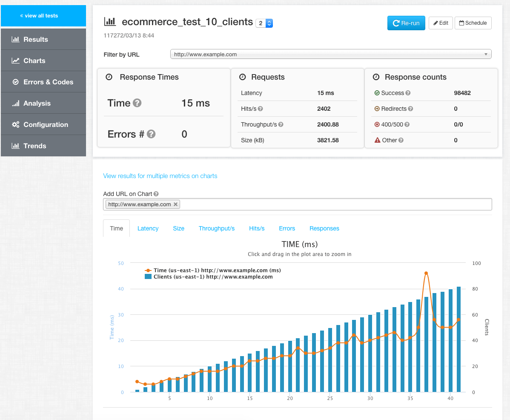Click the Schedule button
The width and height of the screenshot is (510, 420).
pyautogui.click(x=473, y=23)
